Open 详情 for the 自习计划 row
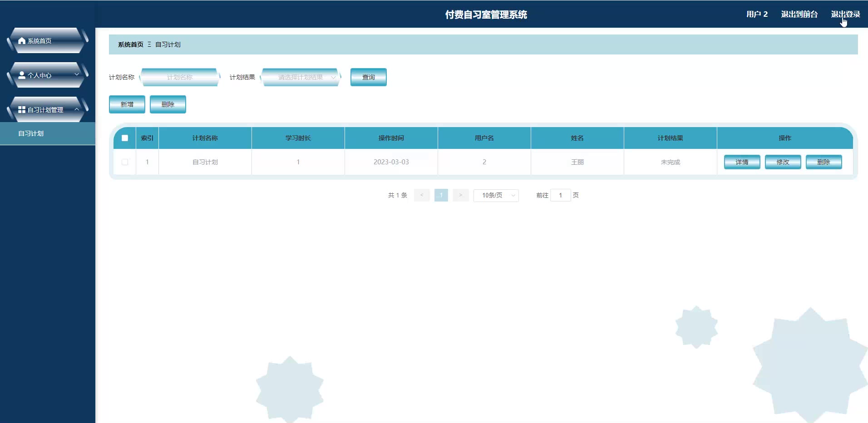Image resolution: width=868 pixels, height=423 pixels. point(742,162)
